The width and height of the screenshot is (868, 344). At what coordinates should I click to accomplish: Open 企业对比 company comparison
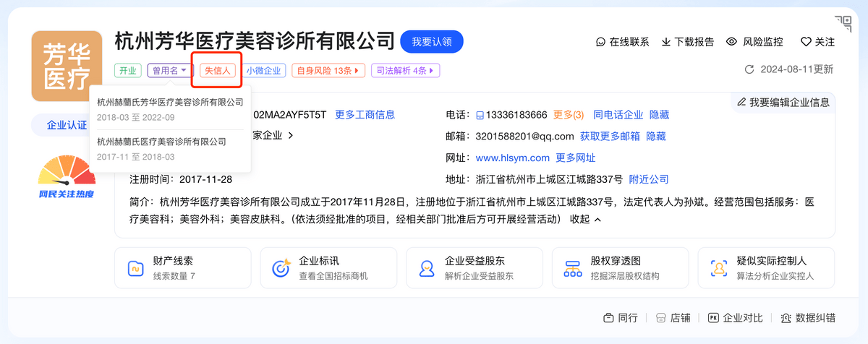pos(743,318)
